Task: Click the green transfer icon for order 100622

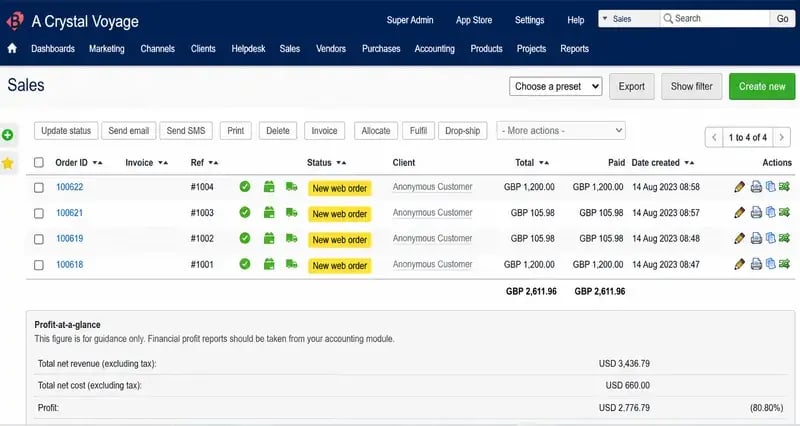Action: pyautogui.click(x=784, y=187)
